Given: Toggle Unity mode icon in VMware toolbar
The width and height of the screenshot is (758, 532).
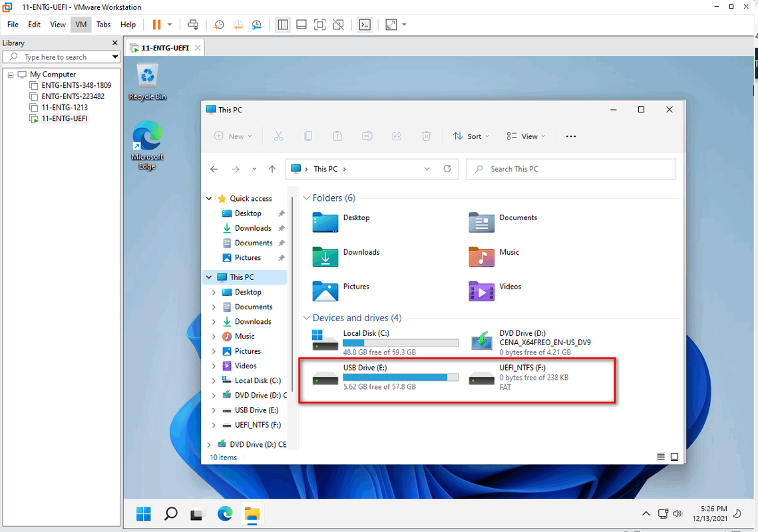Looking at the screenshot, I should tap(338, 25).
